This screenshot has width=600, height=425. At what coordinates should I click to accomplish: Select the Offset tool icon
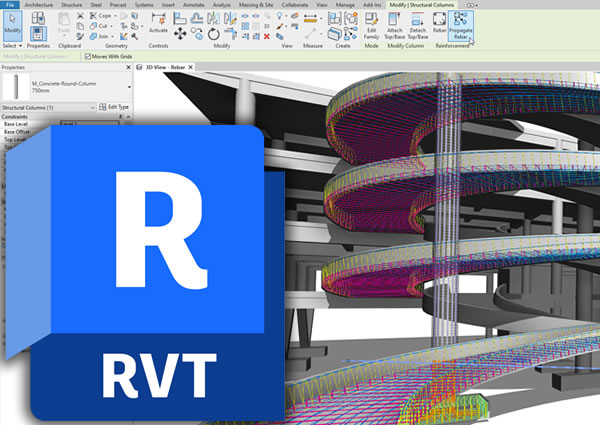click(197, 18)
